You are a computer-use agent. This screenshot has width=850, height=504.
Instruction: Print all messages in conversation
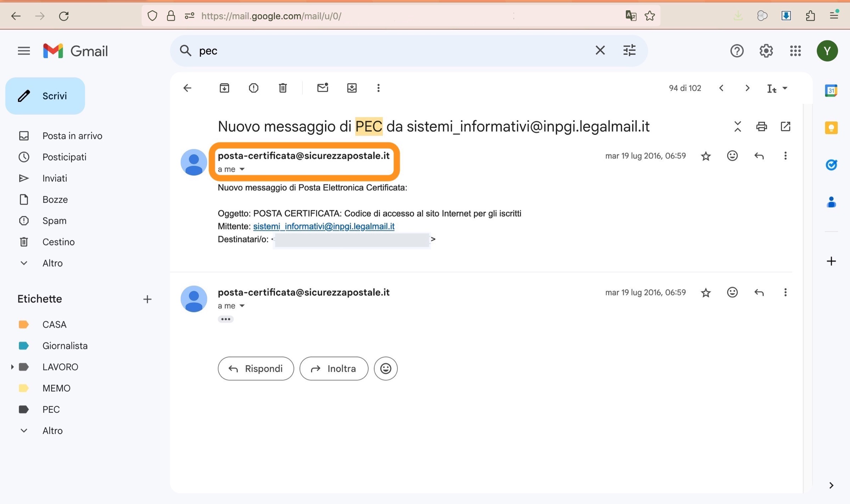coord(761,126)
